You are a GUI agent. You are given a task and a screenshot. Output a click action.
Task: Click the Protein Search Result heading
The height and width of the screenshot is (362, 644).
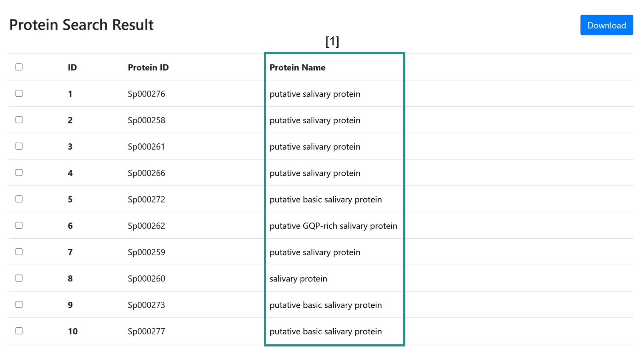point(81,25)
